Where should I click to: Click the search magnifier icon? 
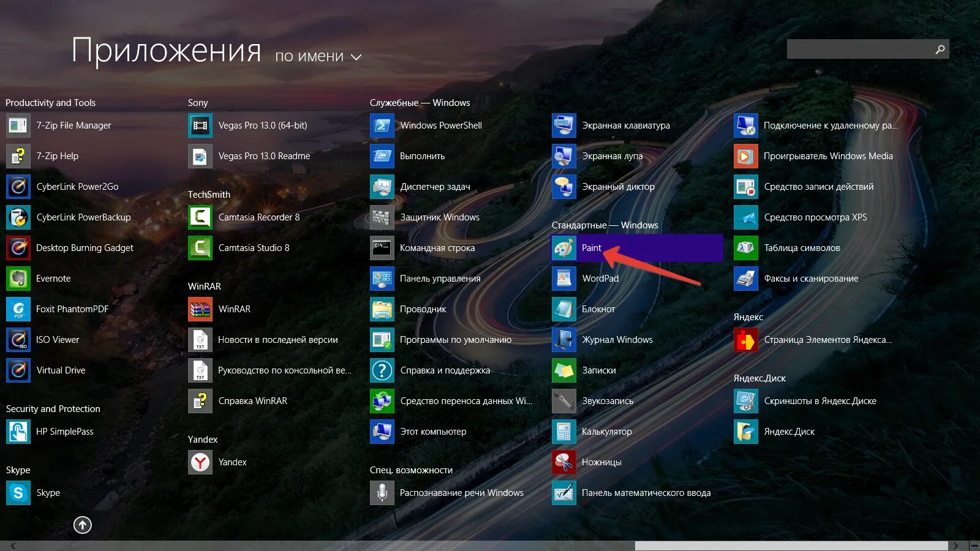point(940,49)
